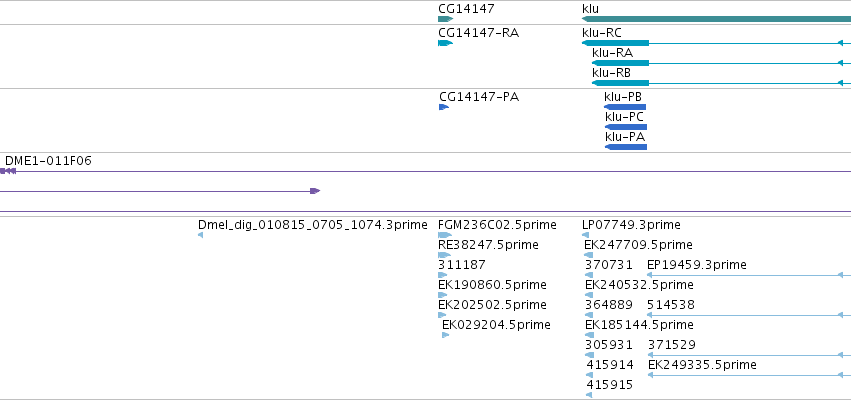Image resolution: width=851 pixels, height=400 pixels.
Task: Select the CG14147 gene arrow glyph
Action: point(445,19)
